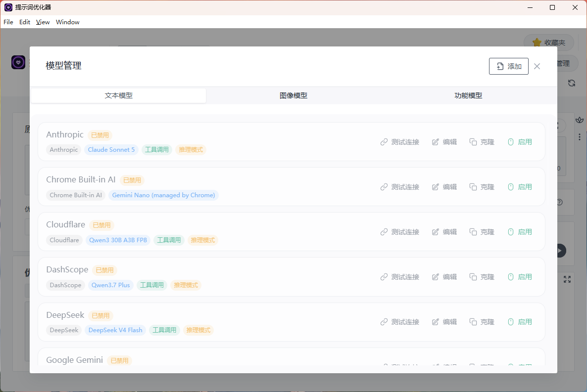Switch to the 功能模型 tab
The width and height of the screenshot is (587, 392).
[468, 96]
